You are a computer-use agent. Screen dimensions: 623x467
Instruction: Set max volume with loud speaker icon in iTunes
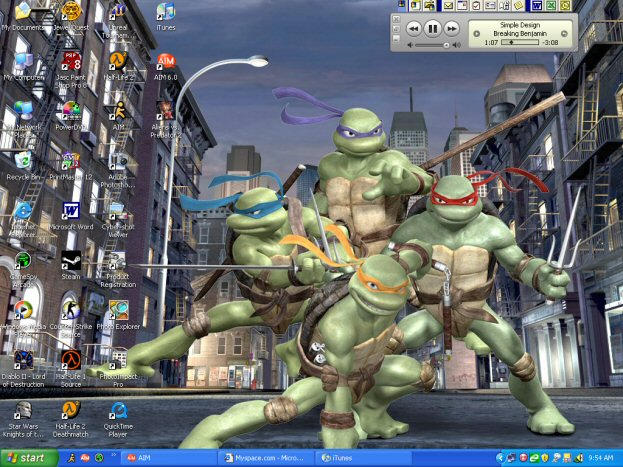click(x=457, y=45)
